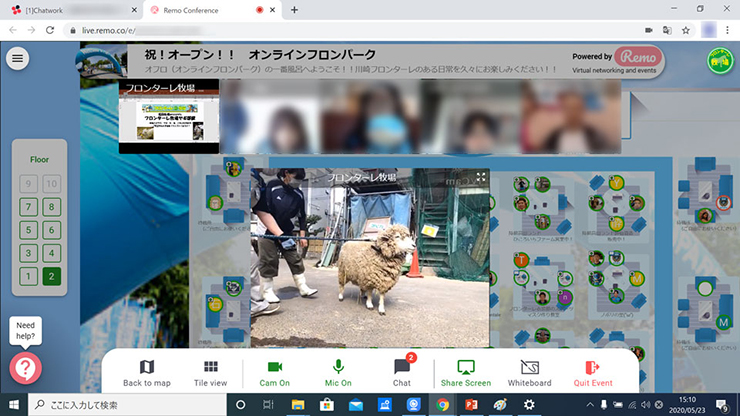Go to floor 7
The height and width of the screenshot is (416, 740).
pos(28,207)
